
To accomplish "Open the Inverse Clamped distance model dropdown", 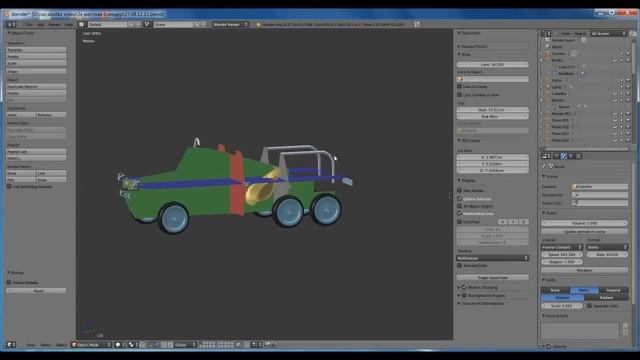I will point(562,247).
